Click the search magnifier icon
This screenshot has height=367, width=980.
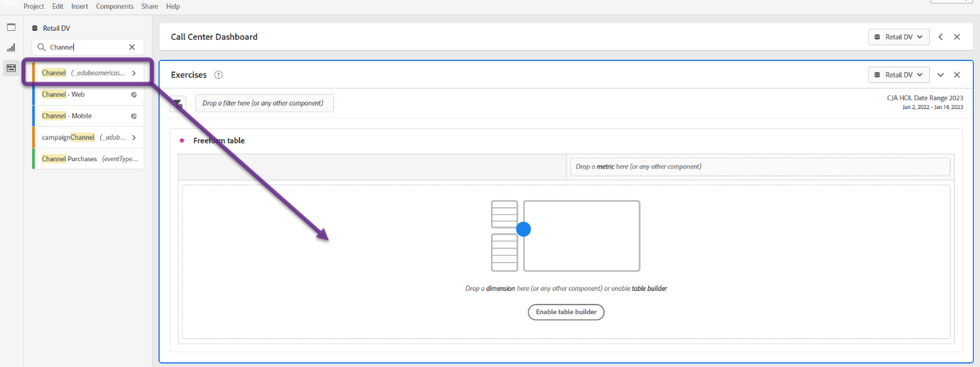click(x=41, y=47)
